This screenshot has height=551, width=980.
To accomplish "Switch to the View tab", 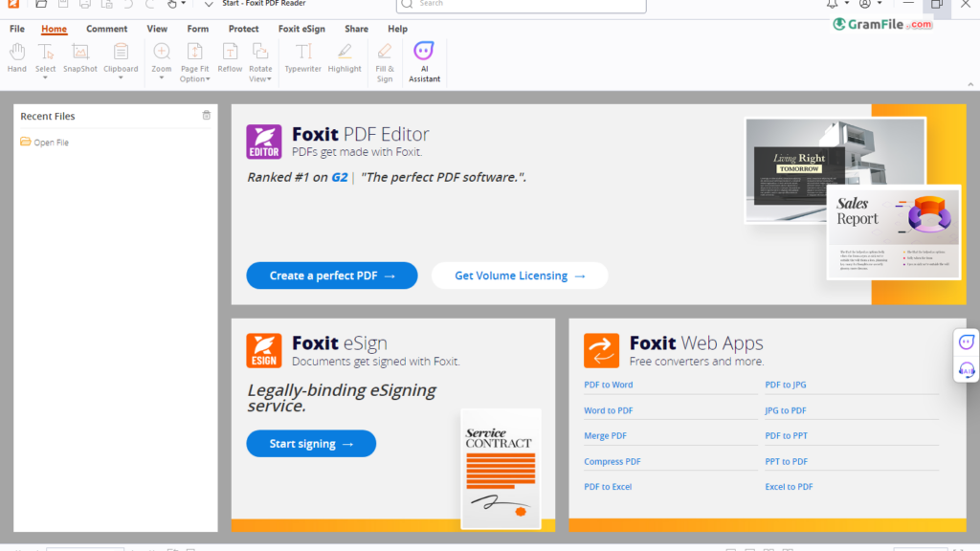I will 157,29.
